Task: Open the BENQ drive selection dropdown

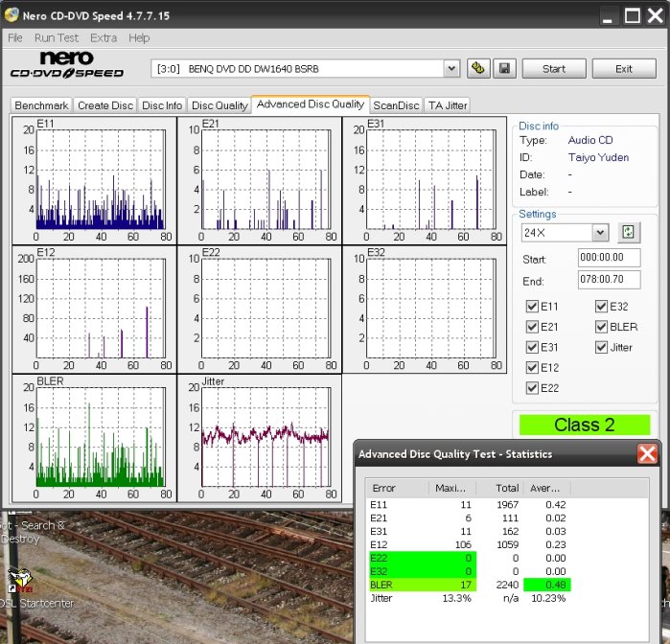Action: click(x=451, y=69)
